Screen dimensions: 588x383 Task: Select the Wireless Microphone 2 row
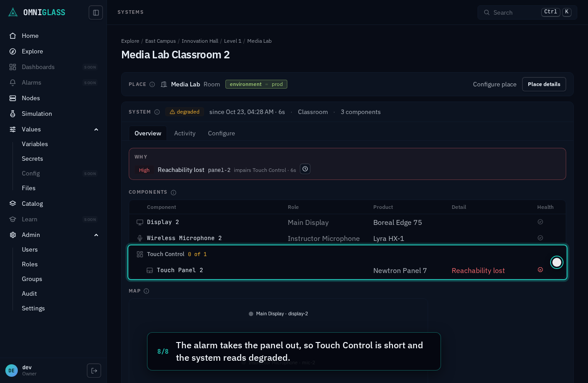[x=347, y=238]
